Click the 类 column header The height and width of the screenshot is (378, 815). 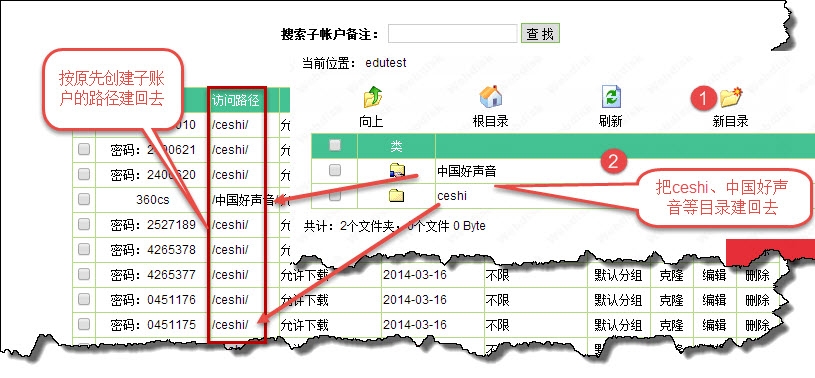tap(396, 146)
